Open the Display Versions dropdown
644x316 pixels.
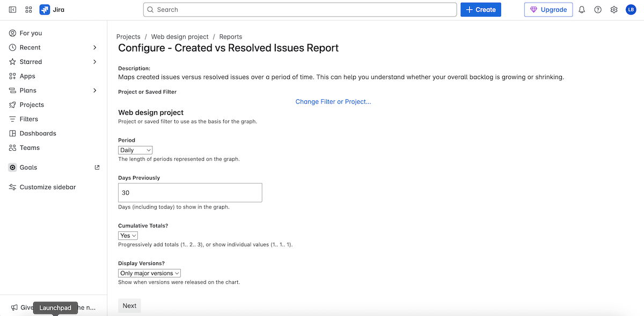149,273
